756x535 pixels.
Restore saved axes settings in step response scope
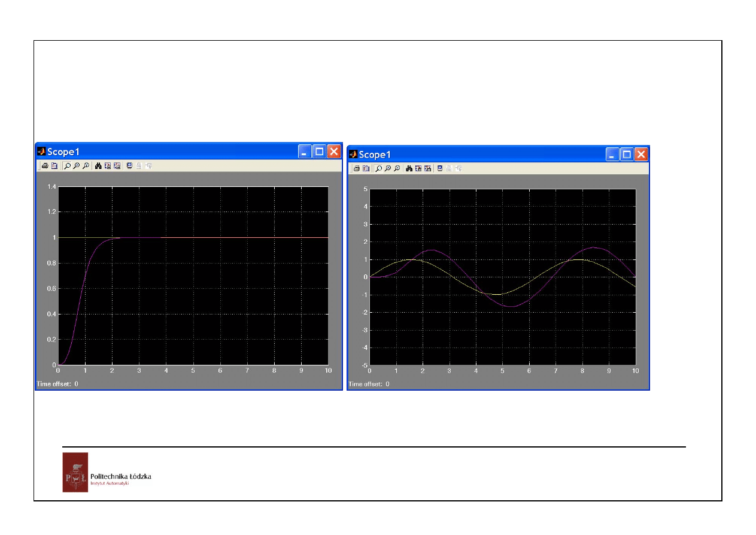(x=117, y=166)
